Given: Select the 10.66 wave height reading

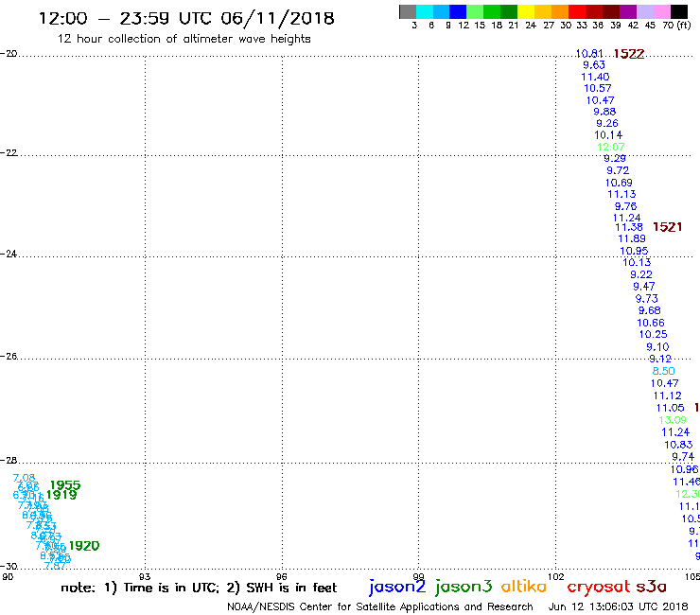Looking at the screenshot, I should pos(651,323).
